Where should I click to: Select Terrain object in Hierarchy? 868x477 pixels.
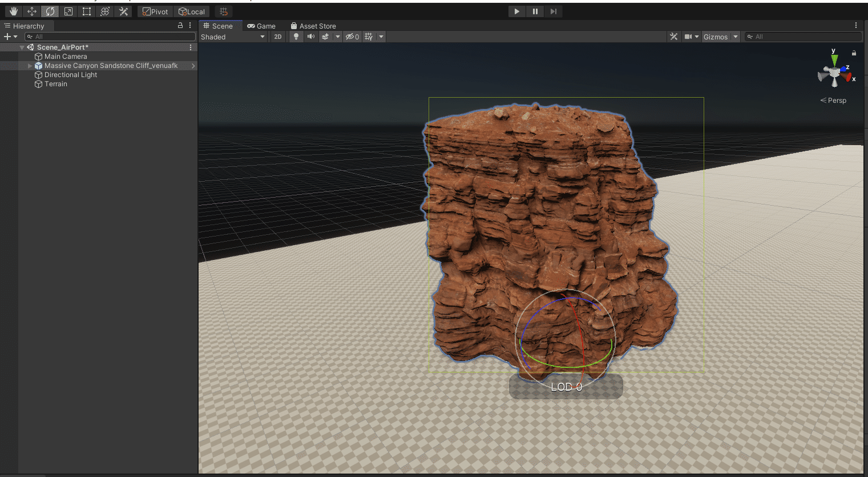point(56,84)
